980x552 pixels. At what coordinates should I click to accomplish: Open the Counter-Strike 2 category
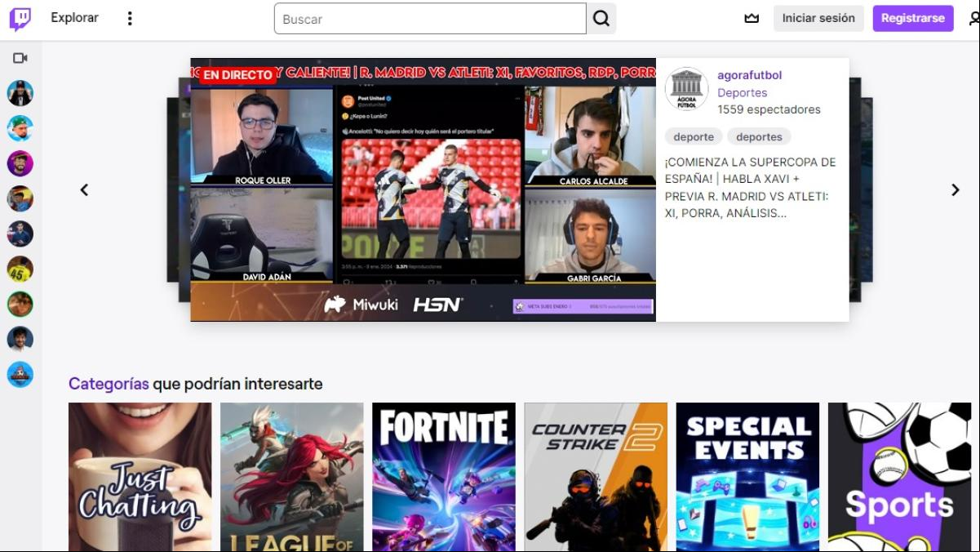click(595, 477)
